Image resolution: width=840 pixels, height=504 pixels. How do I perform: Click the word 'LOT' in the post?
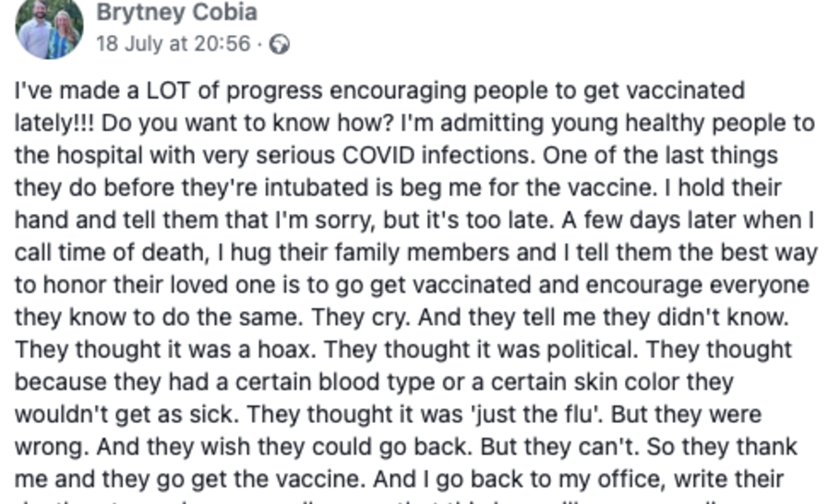pos(168,90)
